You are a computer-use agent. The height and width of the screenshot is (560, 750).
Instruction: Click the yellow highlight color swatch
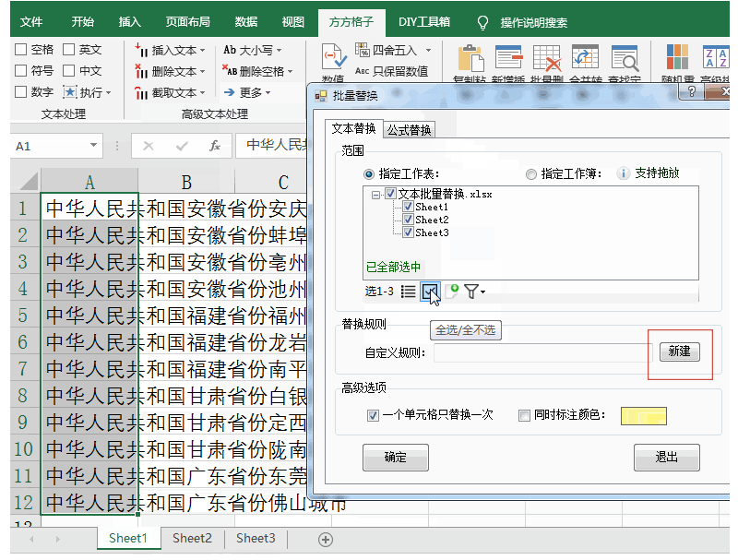point(643,415)
